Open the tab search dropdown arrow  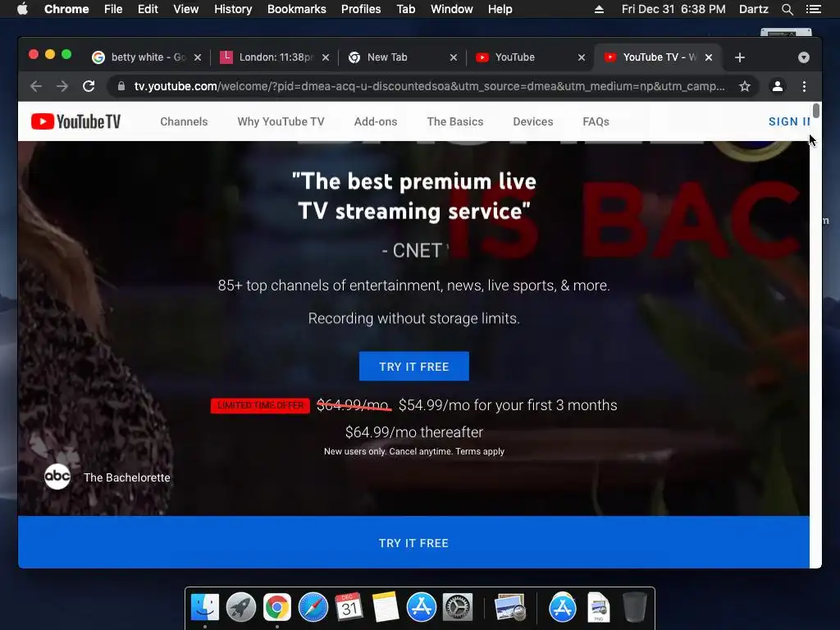(804, 57)
